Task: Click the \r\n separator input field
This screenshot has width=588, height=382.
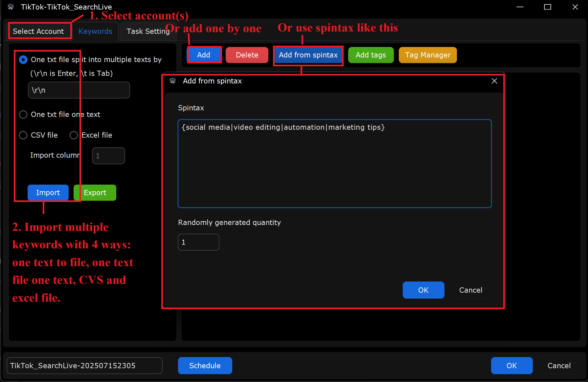Action: tap(79, 90)
